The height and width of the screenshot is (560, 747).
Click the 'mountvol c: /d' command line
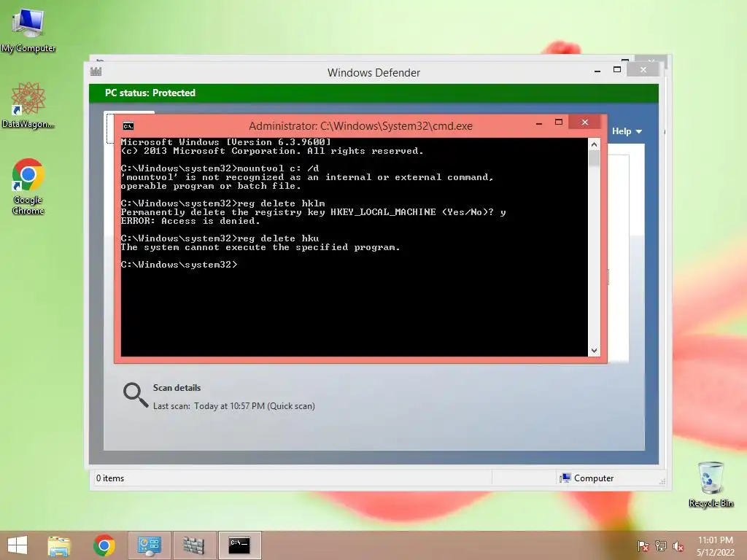[220, 168]
